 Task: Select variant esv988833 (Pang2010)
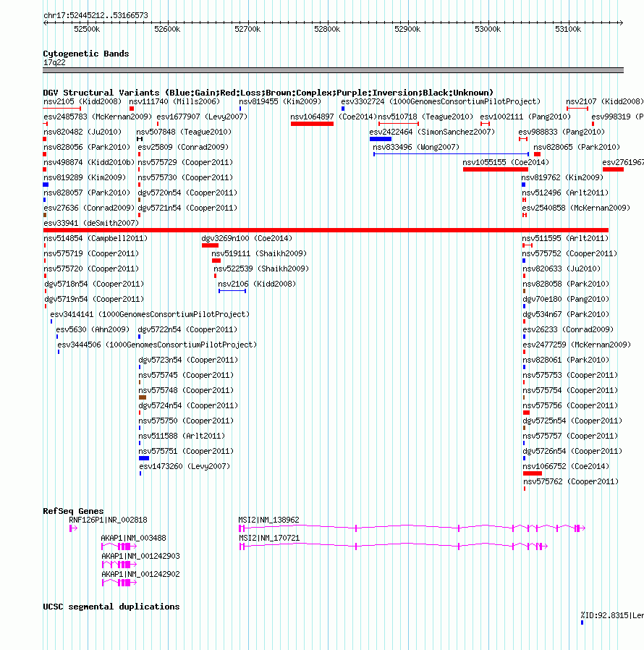pyautogui.click(x=562, y=132)
